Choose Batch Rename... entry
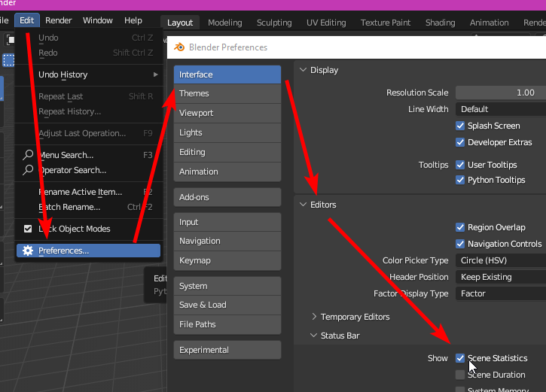Viewport: 546px width, 392px height. coord(88,207)
